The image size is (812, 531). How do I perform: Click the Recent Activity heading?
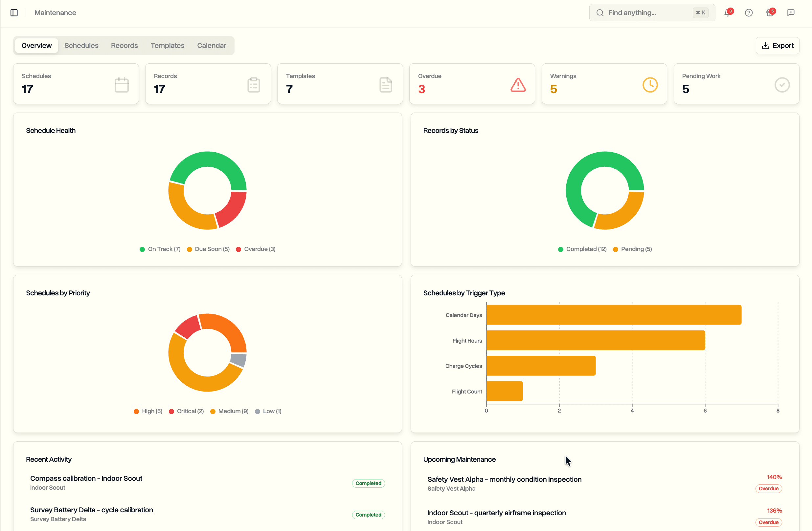(x=49, y=459)
